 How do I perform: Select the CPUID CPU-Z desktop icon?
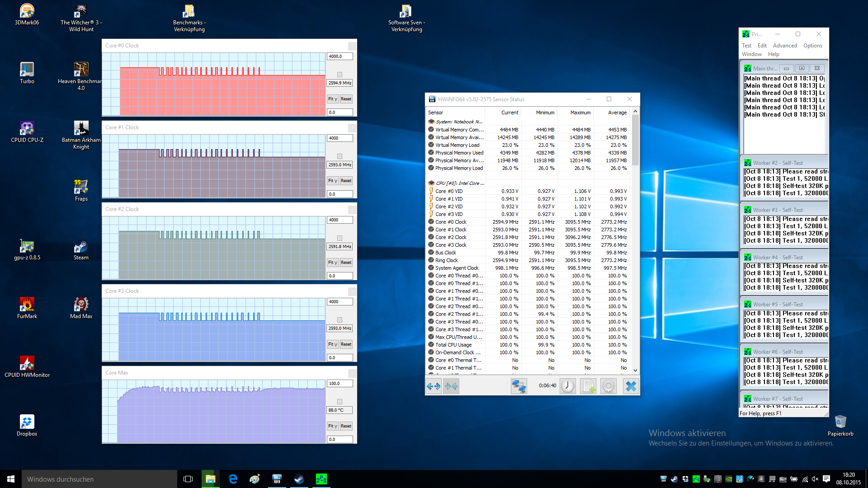[x=27, y=131]
